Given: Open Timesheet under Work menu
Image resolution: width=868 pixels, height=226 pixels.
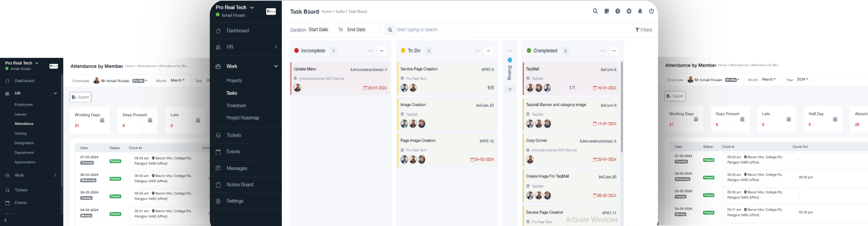Looking at the screenshot, I should coord(236,106).
